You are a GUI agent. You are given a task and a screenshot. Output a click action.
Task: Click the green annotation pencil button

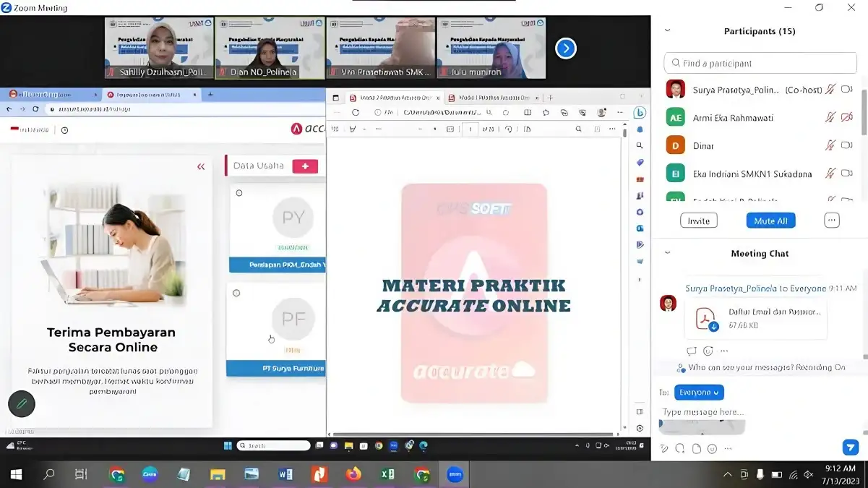coord(22,403)
